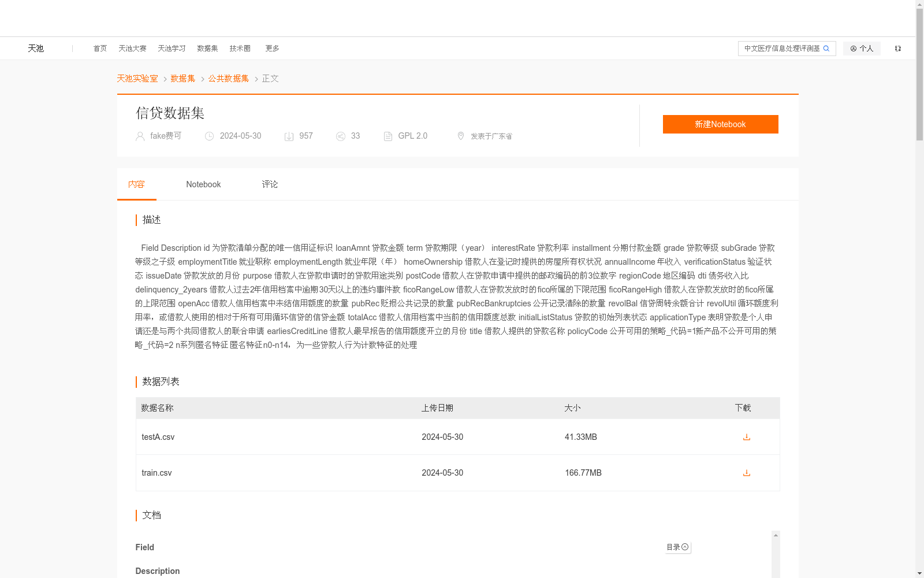
Task: Click the 166.77MB size cell
Action: pyautogui.click(x=583, y=473)
